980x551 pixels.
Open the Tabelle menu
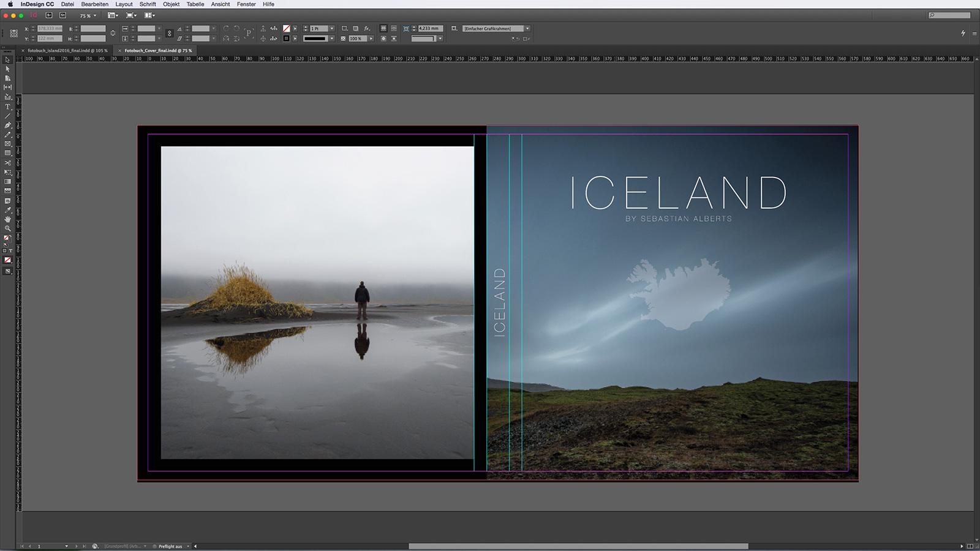[195, 4]
